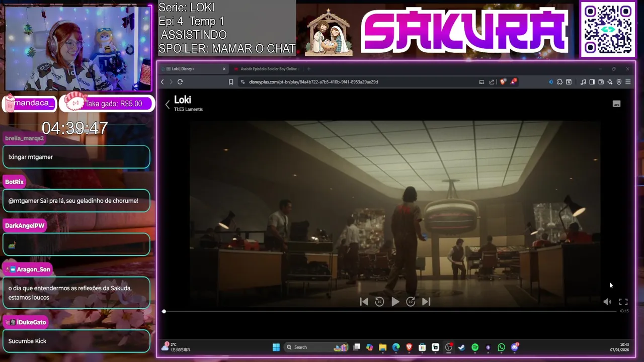Click the 'Loki' title in the player
644x362 pixels.
coord(183,100)
